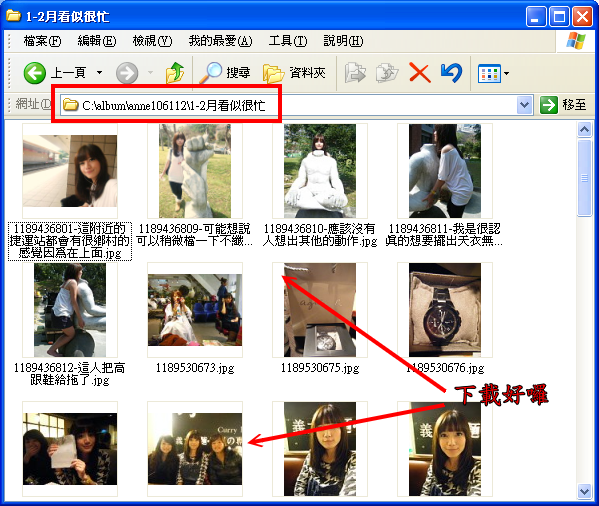Select thumbnail 1189530673.jpg lobby photo
Image resolution: width=599 pixels, height=506 pixels.
(195, 310)
